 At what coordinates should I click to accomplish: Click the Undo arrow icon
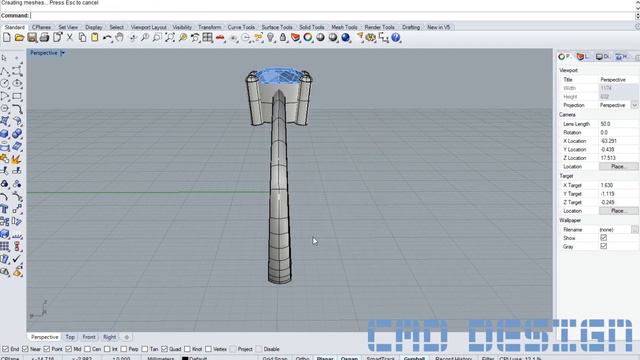(107, 38)
